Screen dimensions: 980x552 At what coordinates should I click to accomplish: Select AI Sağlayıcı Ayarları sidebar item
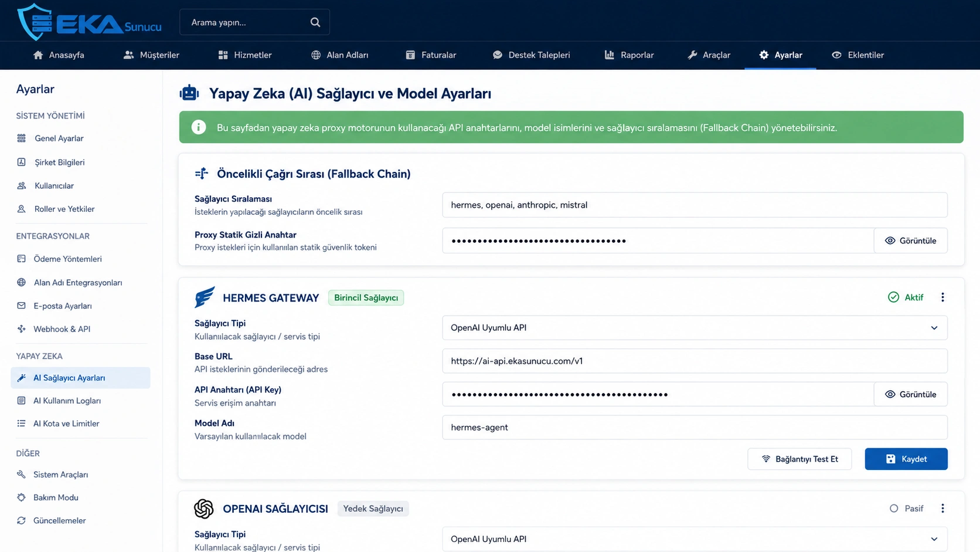tap(81, 378)
